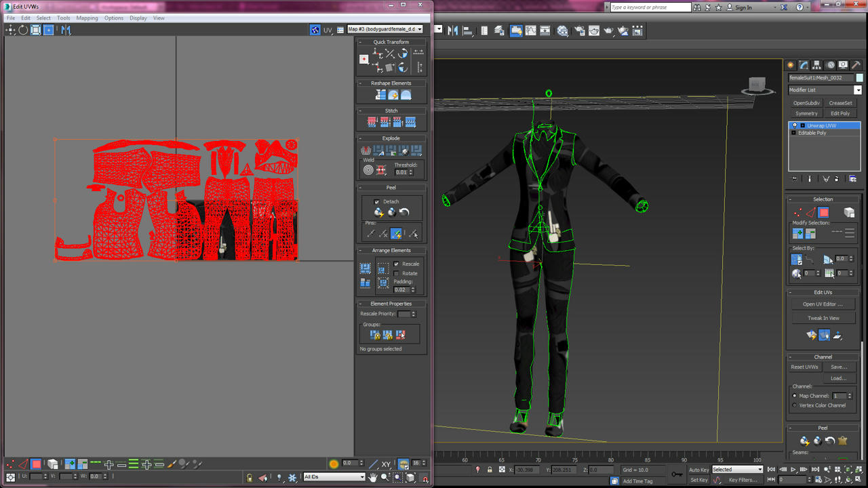
Task: Open the All IDs dropdown
Action: (332, 476)
